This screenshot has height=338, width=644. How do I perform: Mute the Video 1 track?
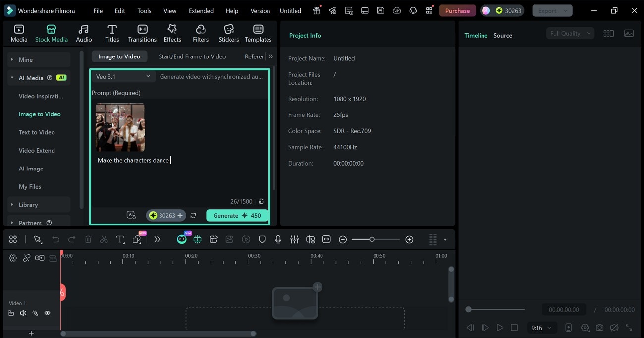23,313
